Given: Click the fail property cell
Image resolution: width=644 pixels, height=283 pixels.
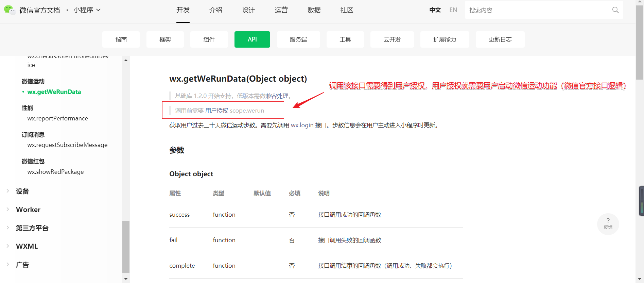Looking at the screenshot, I should tap(173, 240).
